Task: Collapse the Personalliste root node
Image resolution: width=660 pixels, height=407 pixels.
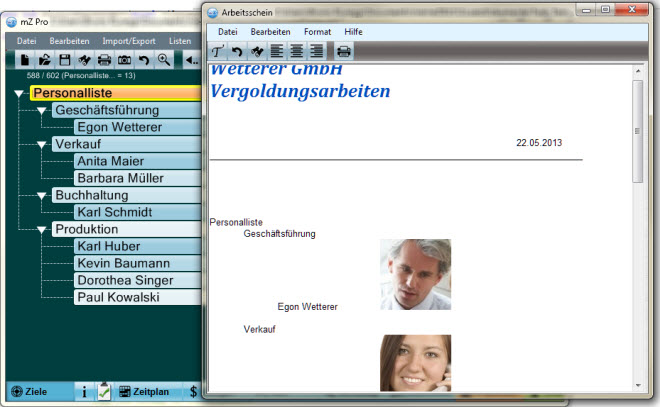Action: pos(19,93)
